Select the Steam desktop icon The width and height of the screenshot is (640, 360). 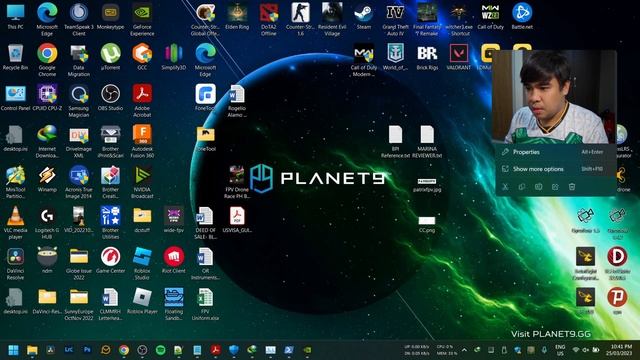(x=364, y=17)
